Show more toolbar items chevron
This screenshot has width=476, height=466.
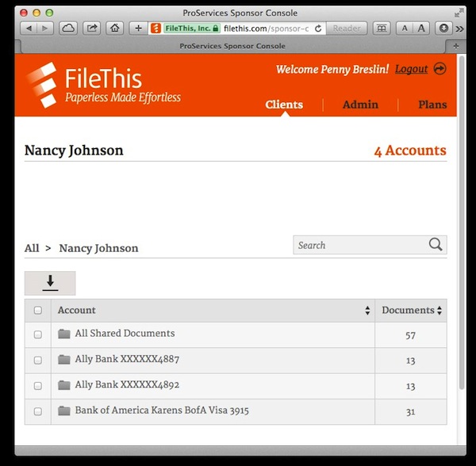[459, 29]
